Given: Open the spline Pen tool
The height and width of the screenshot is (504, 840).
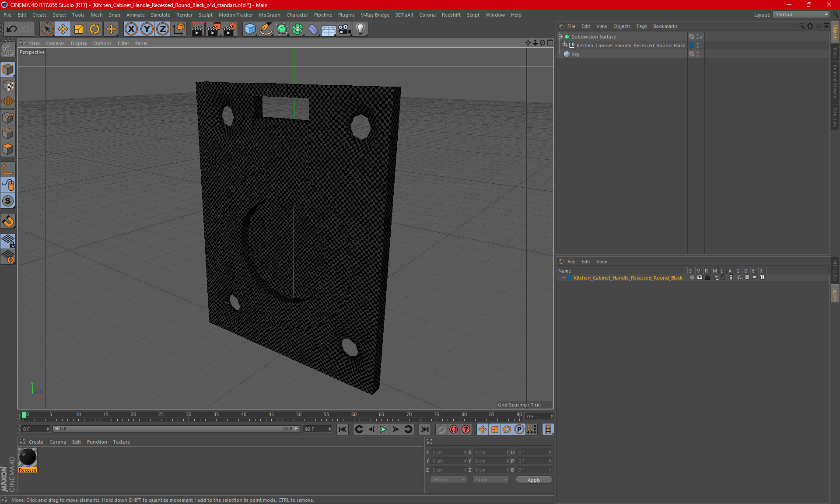Looking at the screenshot, I should (266, 29).
